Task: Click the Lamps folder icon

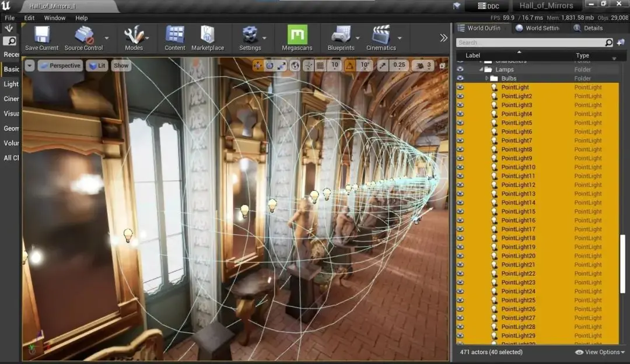Action: (x=488, y=69)
